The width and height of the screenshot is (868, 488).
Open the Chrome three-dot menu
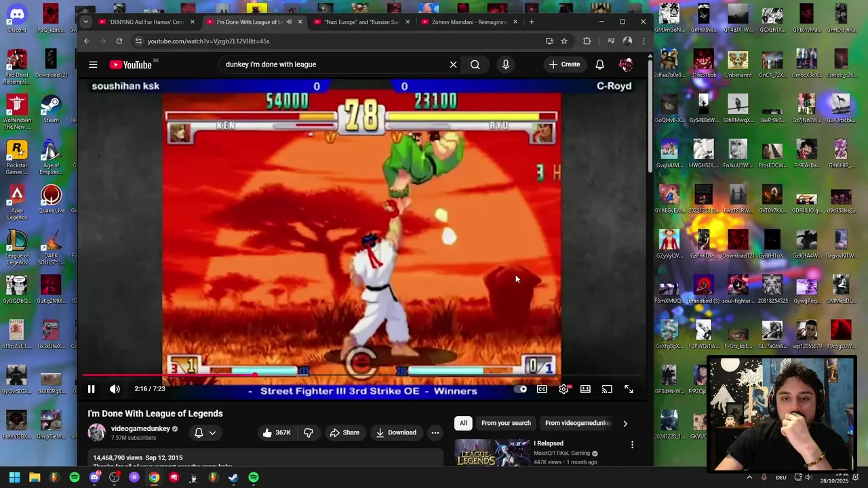pos(644,41)
